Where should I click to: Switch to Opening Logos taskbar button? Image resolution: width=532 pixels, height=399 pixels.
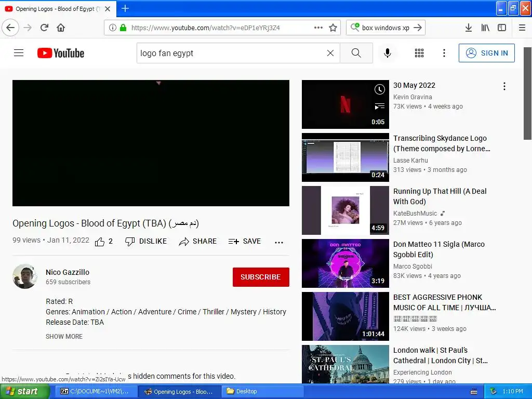tap(179, 391)
